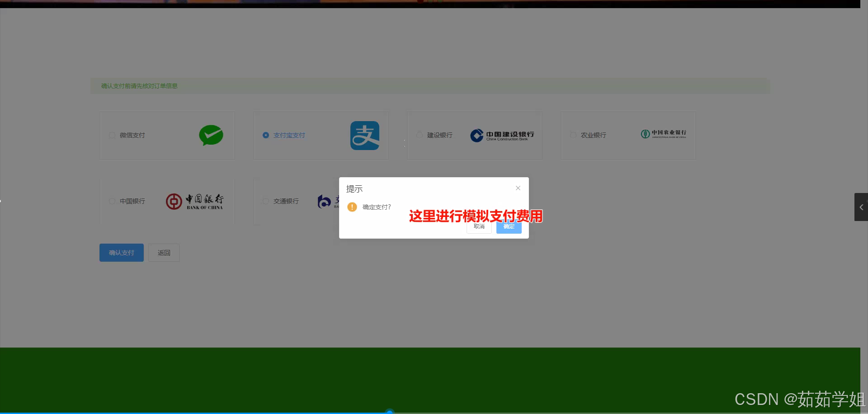This screenshot has width=868, height=414.
Task: Expand the side panel chevron arrow
Action: 861,207
